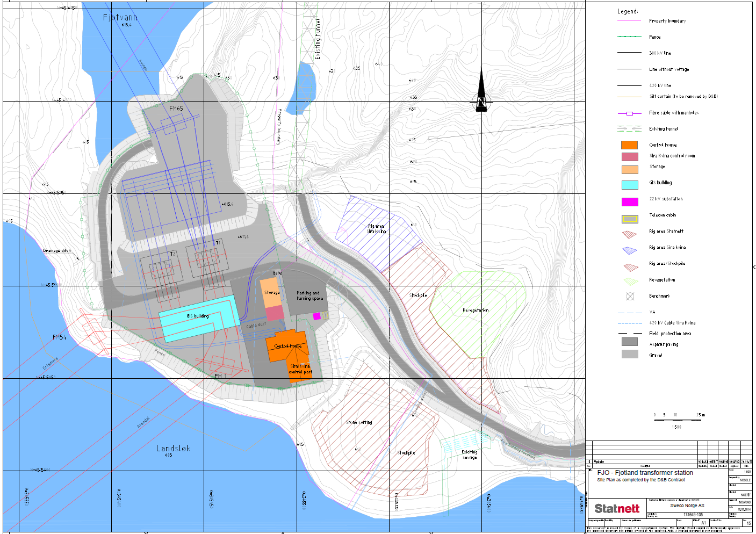Click the 'FJO - Fjotland transformer station' title
Screen dimensions: 756x534
[645, 473]
